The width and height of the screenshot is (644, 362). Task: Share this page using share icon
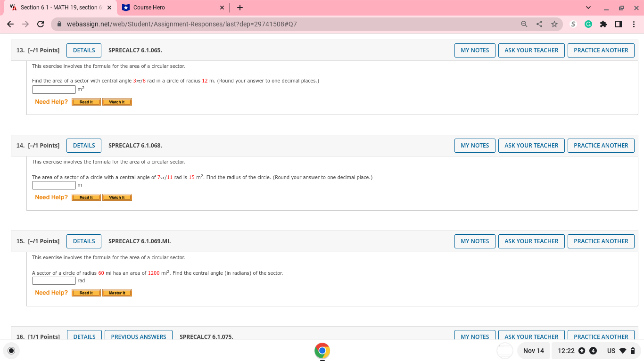click(x=539, y=24)
